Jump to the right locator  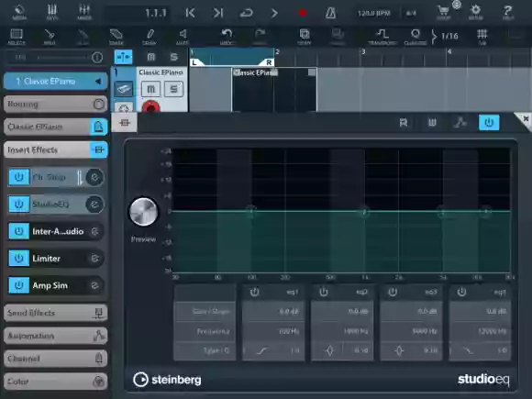[217, 13]
